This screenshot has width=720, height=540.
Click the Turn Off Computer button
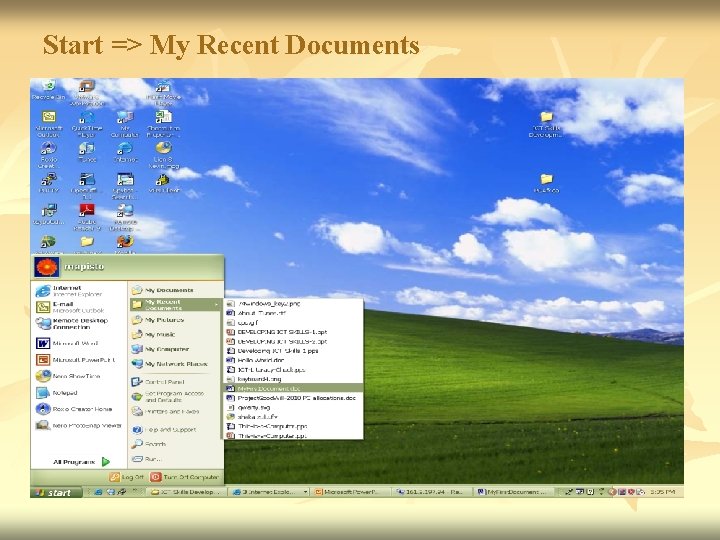click(x=185, y=477)
